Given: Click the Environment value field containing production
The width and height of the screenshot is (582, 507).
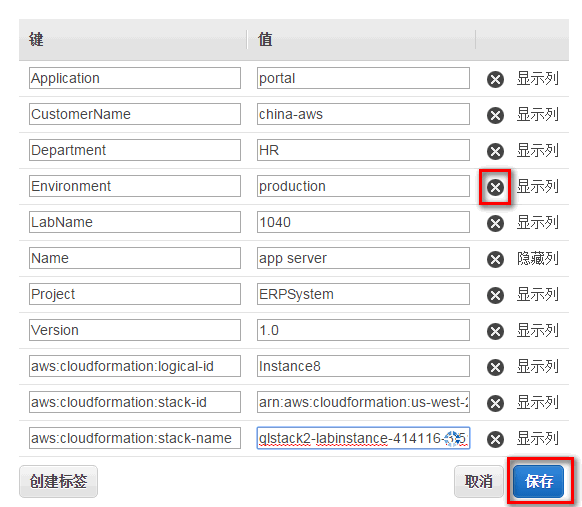Looking at the screenshot, I should tap(363, 186).
